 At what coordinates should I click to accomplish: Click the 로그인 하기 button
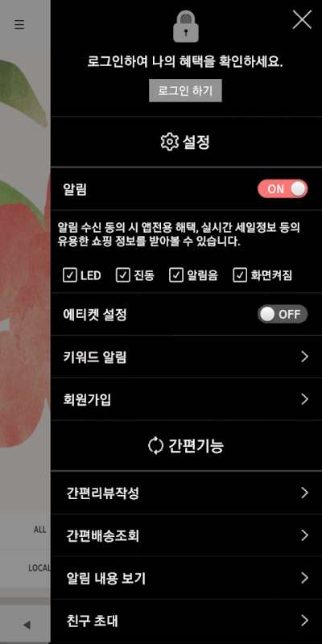coord(185,90)
